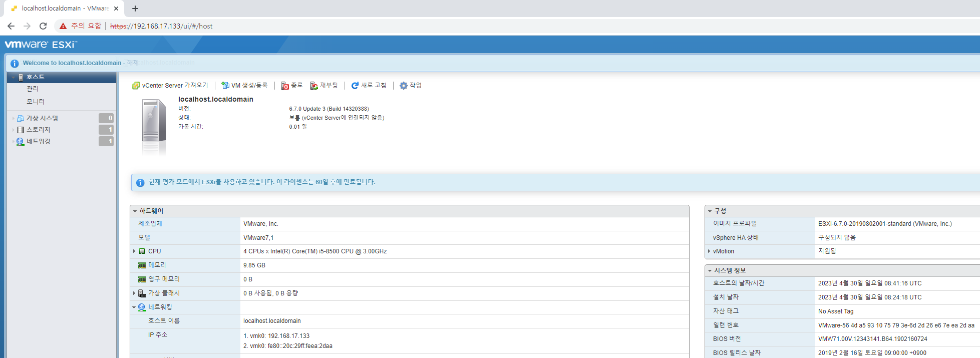This screenshot has width=980, height=358.
Task: Expand the 네트워킹 tree arrow in the navigator
Action: (x=13, y=141)
